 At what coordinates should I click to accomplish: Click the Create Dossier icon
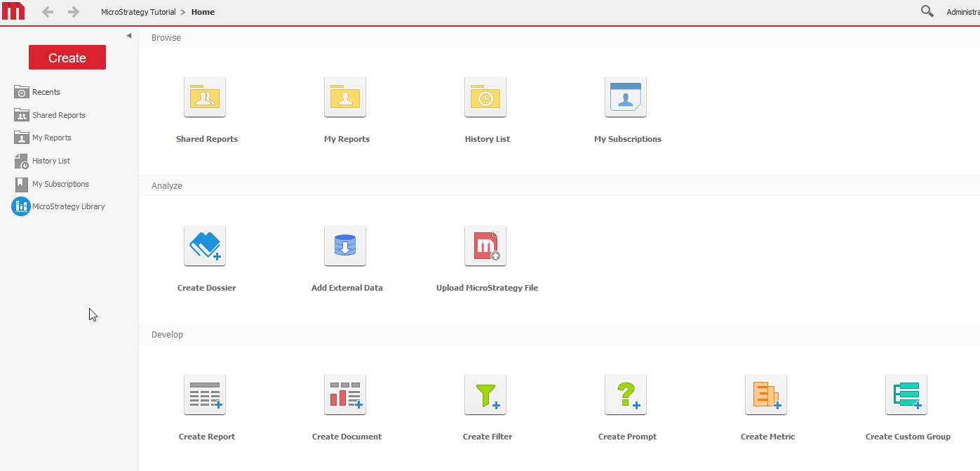(205, 246)
